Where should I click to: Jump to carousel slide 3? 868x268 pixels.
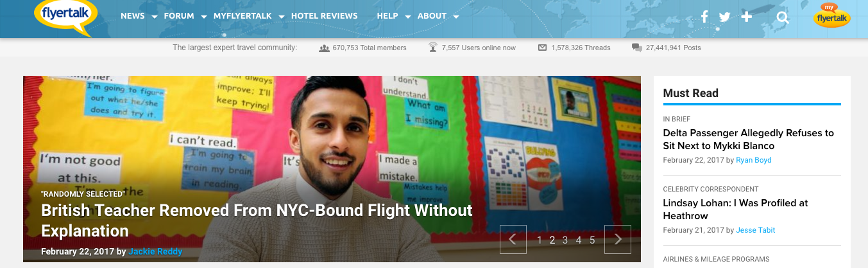coord(565,240)
